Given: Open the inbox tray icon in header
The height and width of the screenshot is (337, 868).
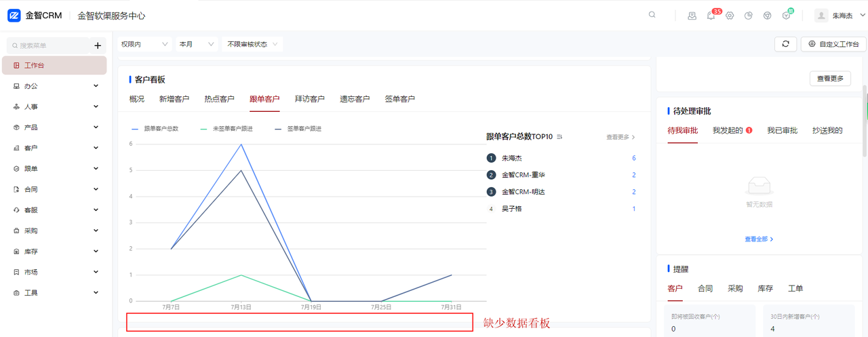Looking at the screenshot, I should click(x=692, y=16).
